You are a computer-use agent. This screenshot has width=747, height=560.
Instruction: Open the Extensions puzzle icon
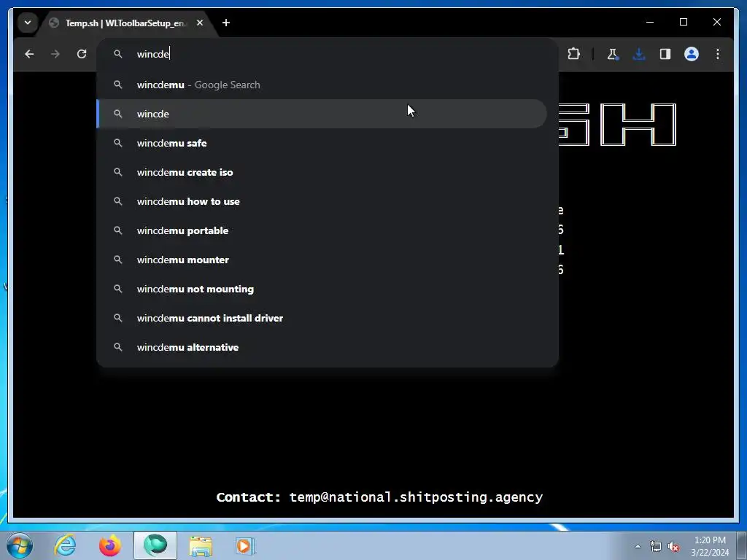(573, 54)
